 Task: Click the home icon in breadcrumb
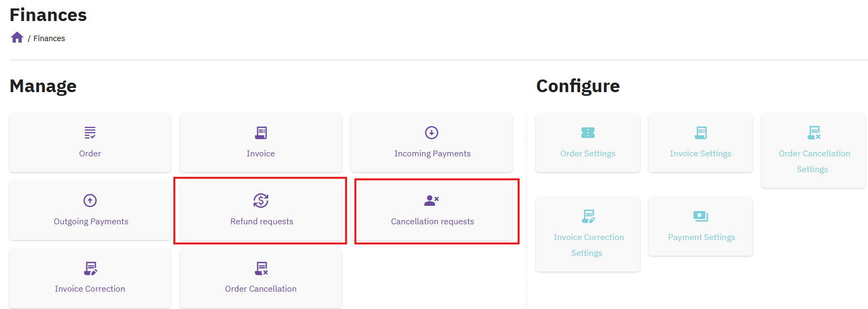(17, 37)
